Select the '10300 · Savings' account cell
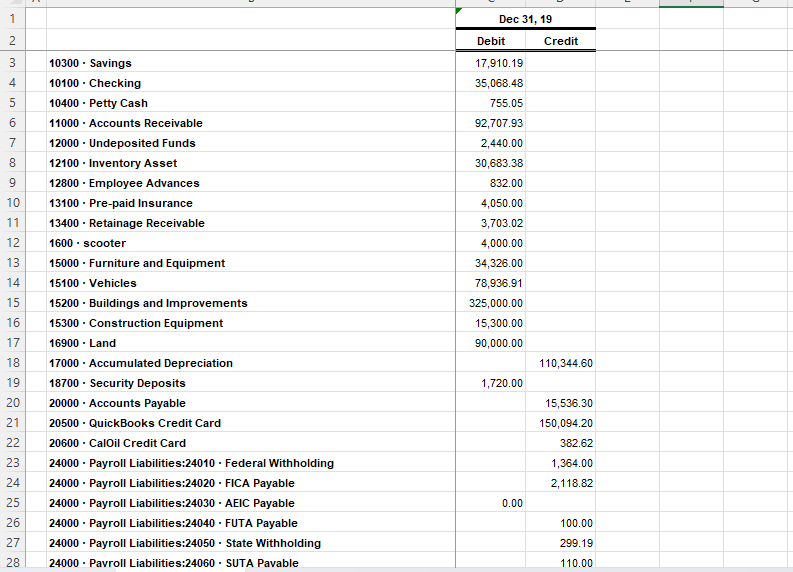Viewport: 793px width, 572px height. pyautogui.click(x=251, y=63)
